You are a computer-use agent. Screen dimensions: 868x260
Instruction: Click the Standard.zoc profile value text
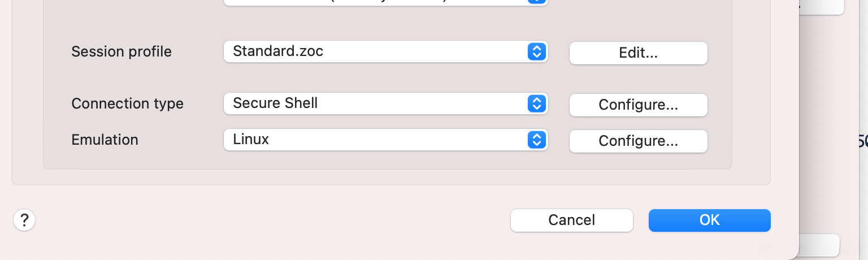(x=278, y=51)
